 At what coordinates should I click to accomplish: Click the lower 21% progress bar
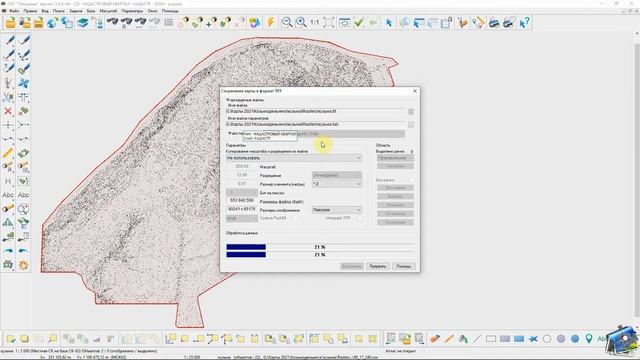[x=320, y=255]
